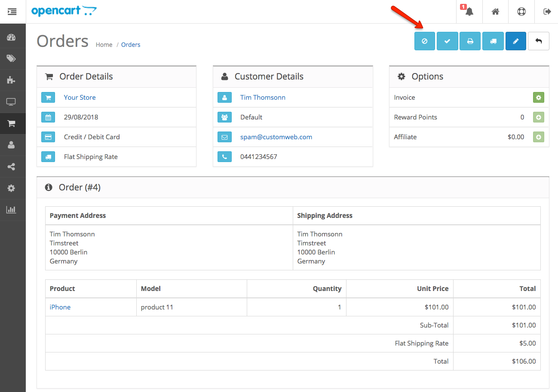
Task: Click the cancel order circle-slash button
Action: click(x=424, y=41)
